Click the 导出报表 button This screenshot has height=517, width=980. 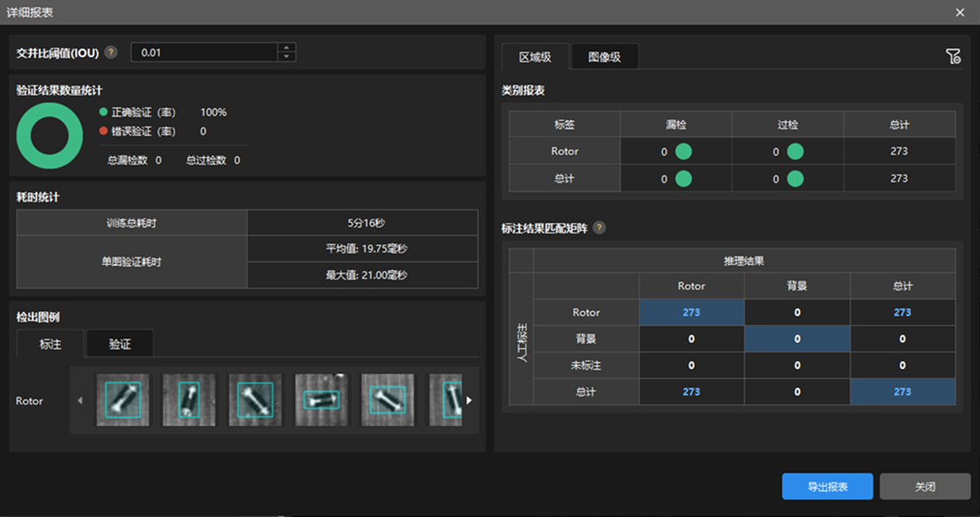[x=828, y=486]
